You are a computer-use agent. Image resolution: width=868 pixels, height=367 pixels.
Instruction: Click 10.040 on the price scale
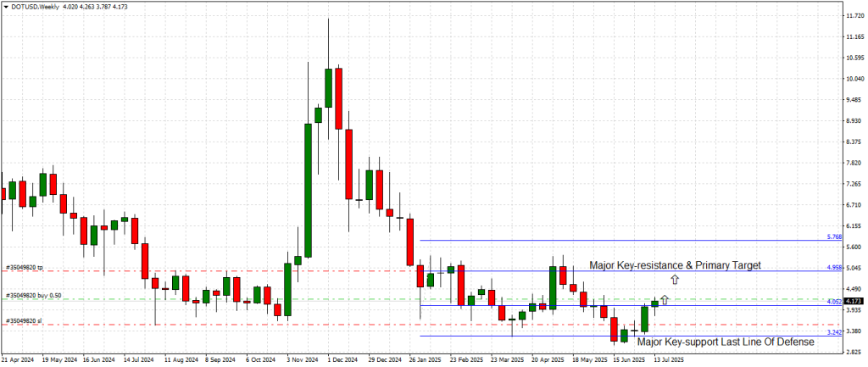[x=855, y=80]
